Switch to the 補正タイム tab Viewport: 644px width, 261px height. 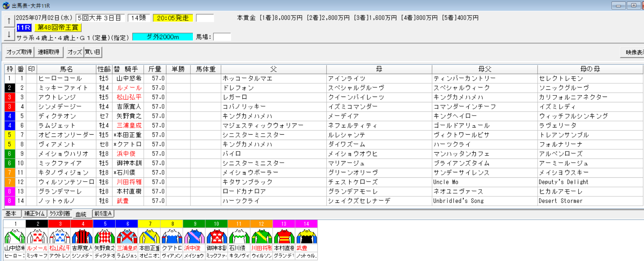(34, 214)
